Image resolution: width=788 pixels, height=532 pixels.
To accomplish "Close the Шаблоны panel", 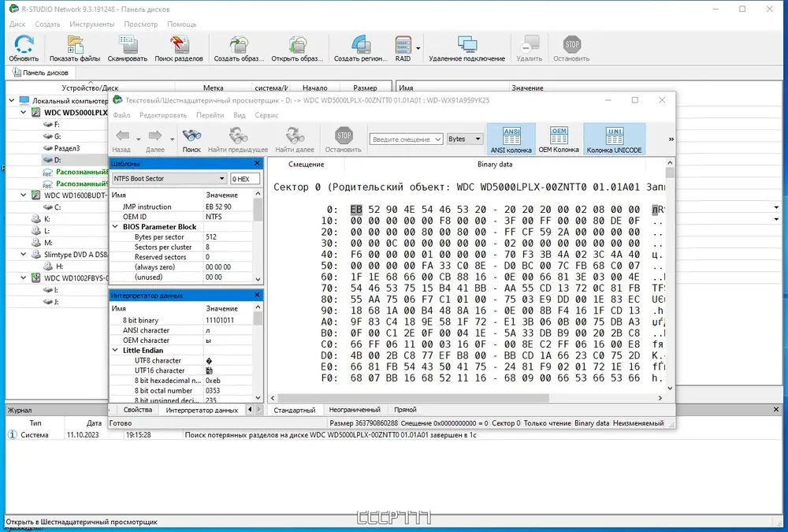I will pyautogui.click(x=258, y=163).
